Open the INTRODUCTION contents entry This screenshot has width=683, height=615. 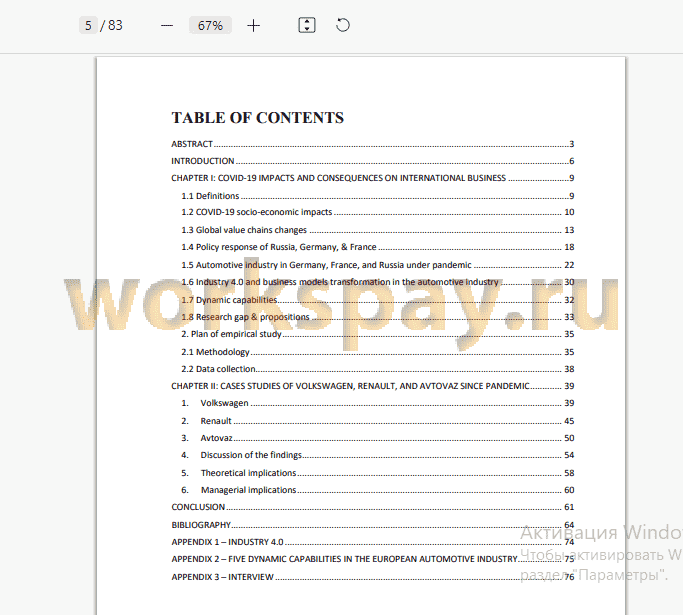point(372,161)
